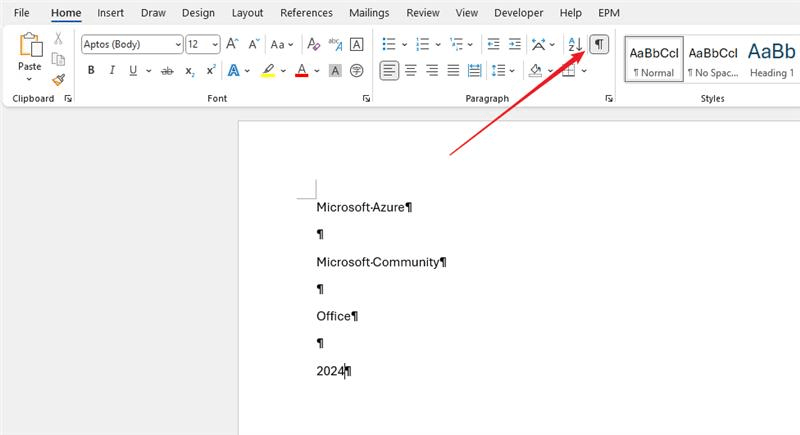Open the EPM tab
The width and height of the screenshot is (800, 435).
tap(609, 13)
